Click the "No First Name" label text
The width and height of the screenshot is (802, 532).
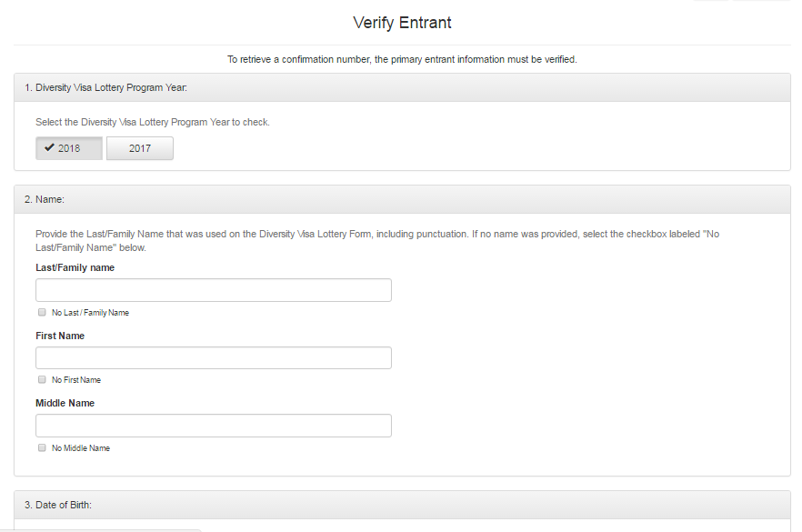76,380
